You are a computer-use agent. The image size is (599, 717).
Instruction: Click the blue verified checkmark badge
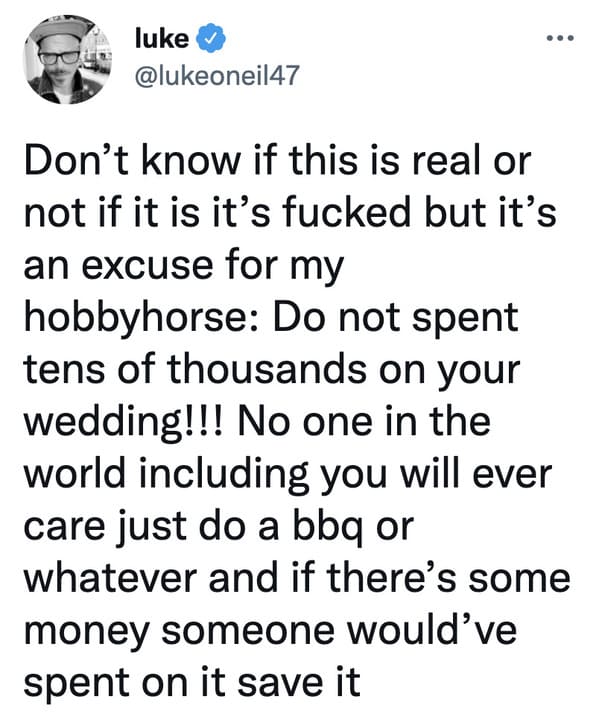211,37
